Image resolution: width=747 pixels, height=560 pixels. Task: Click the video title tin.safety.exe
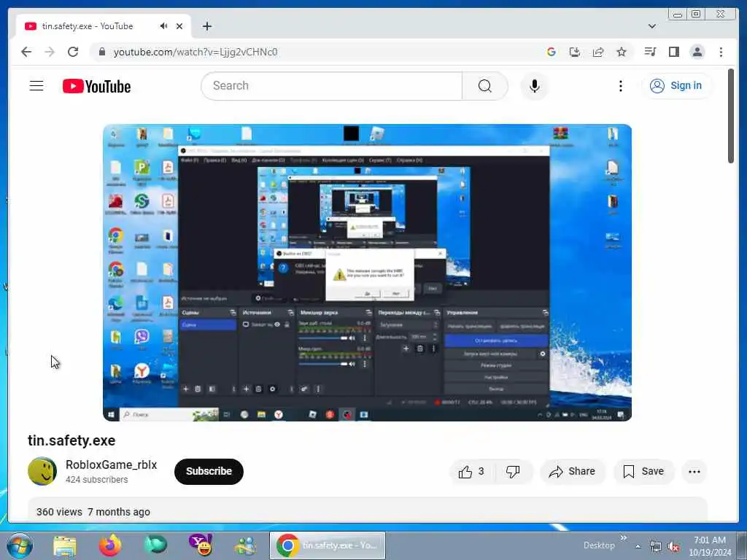pyautogui.click(x=71, y=440)
